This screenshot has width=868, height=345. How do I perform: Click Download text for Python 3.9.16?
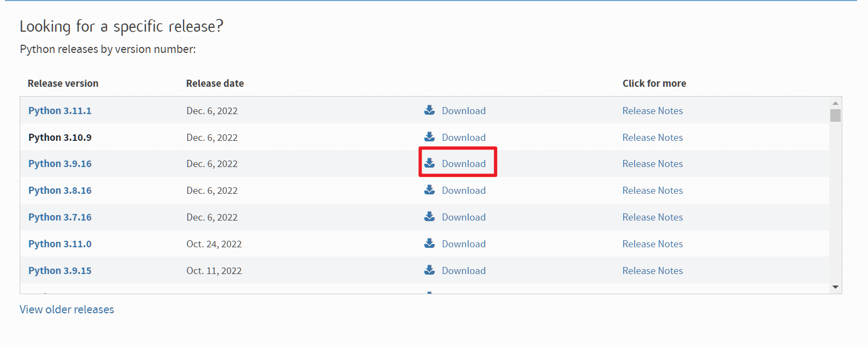click(x=464, y=164)
